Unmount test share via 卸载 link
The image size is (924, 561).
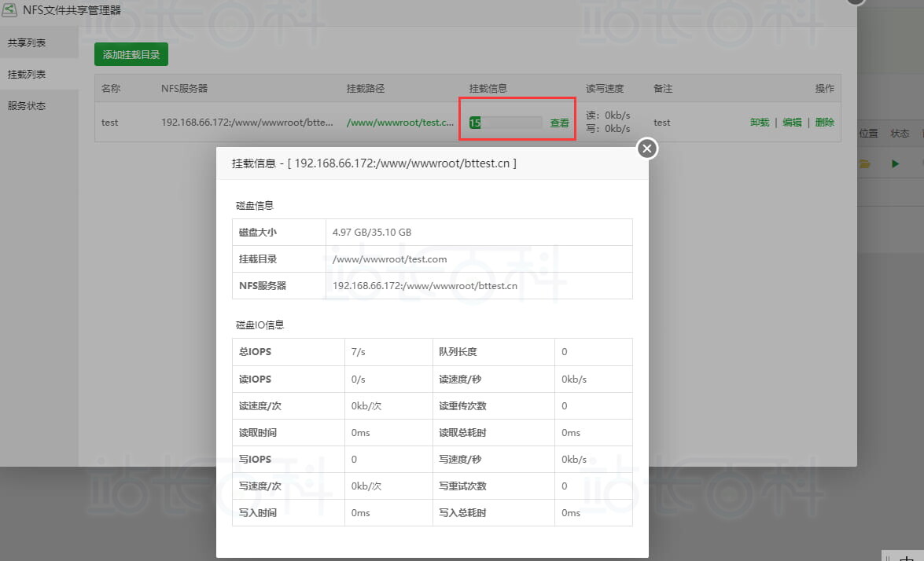click(x=760, y=123)
